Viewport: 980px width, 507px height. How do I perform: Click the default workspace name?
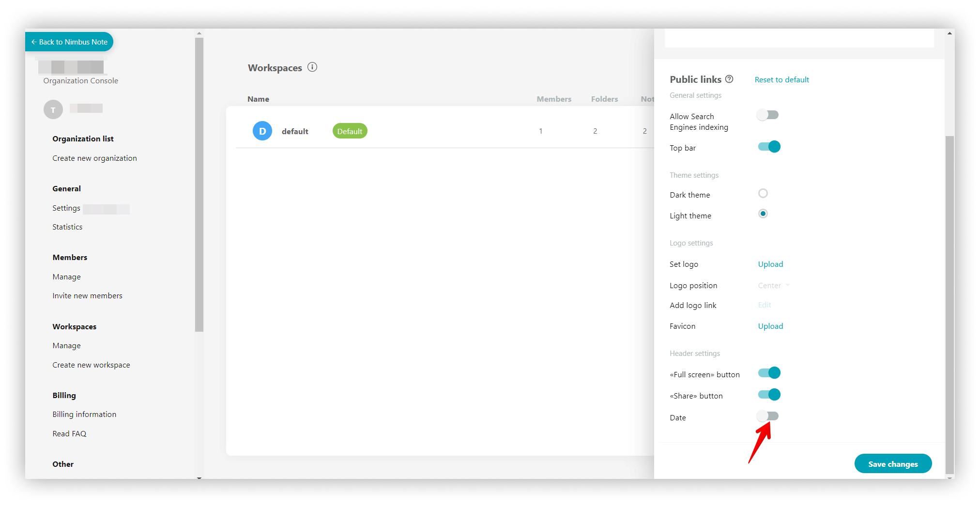point(295,132)
